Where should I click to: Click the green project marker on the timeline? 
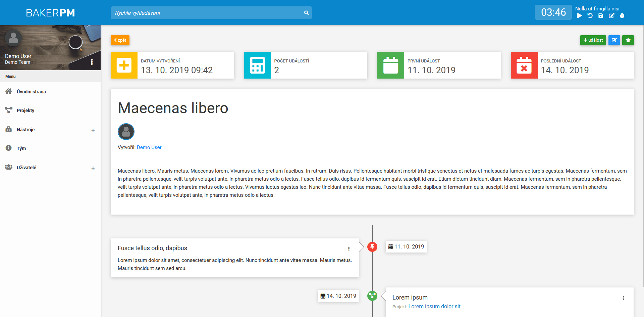(x=372, y=296)
